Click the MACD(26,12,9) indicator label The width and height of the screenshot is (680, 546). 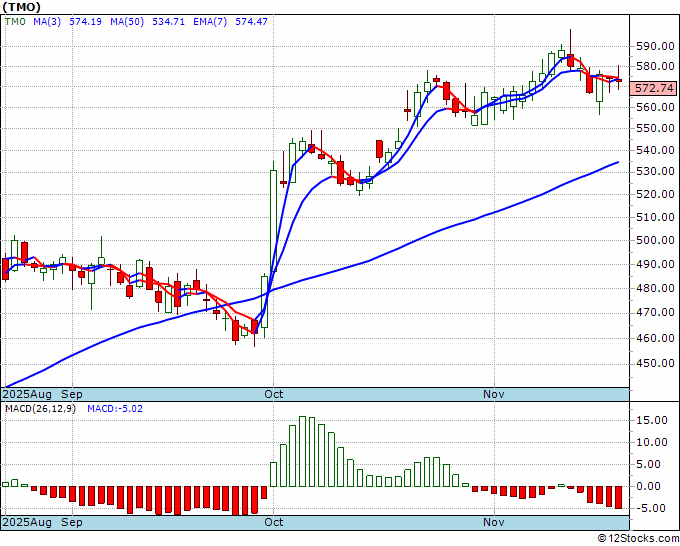pyautogui.click(x=40, y=409)
